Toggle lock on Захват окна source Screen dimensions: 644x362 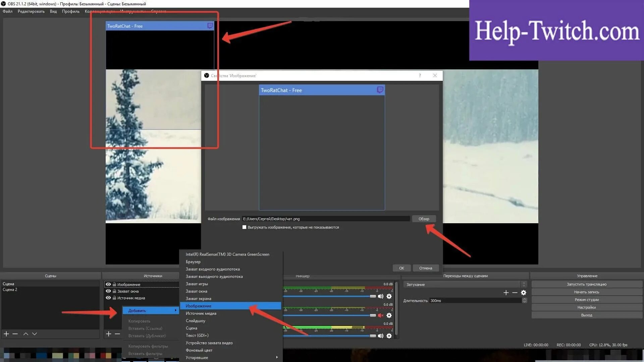(114, 291)
